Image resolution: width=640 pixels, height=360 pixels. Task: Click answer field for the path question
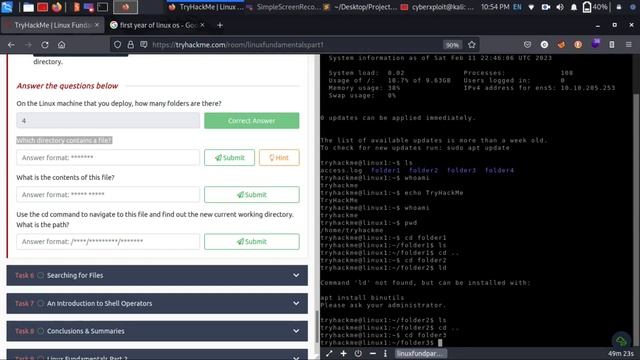click(108, 242)
